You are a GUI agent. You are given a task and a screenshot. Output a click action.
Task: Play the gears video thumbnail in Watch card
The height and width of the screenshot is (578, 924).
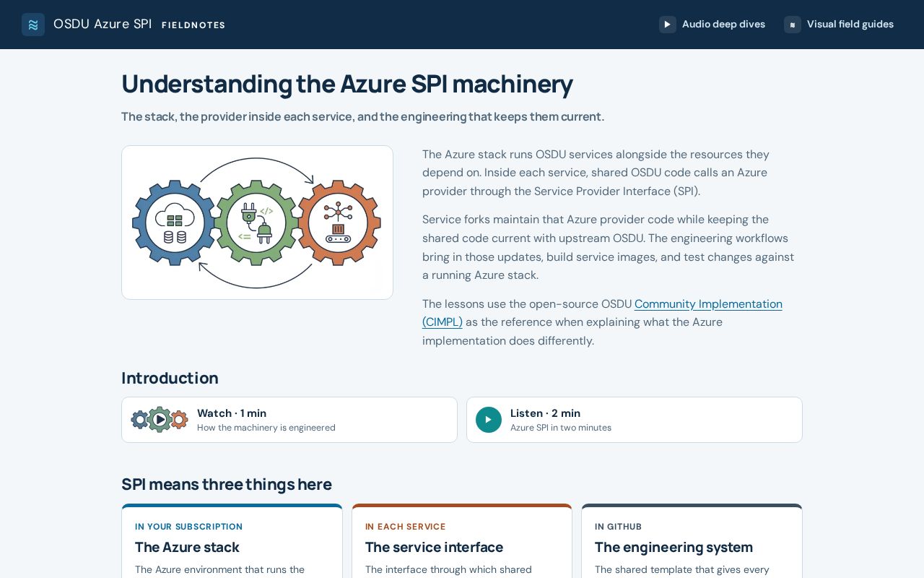[160, 420]
